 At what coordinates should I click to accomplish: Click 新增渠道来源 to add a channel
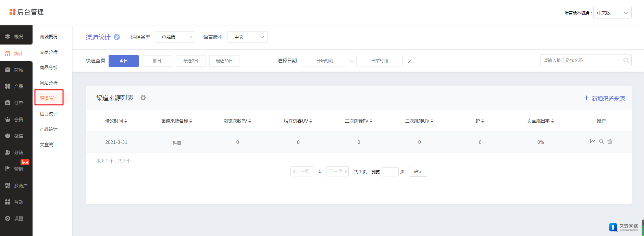(604, 98)
